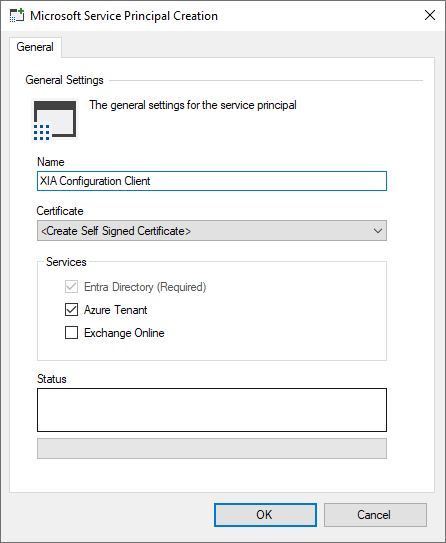Click the Certificate field label

pos(60,211)
